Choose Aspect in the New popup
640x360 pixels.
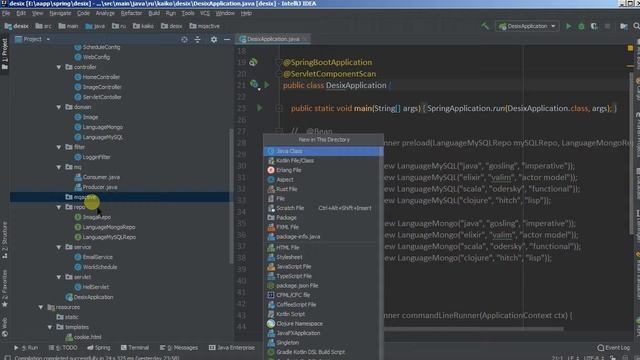[x=322, y=180]
